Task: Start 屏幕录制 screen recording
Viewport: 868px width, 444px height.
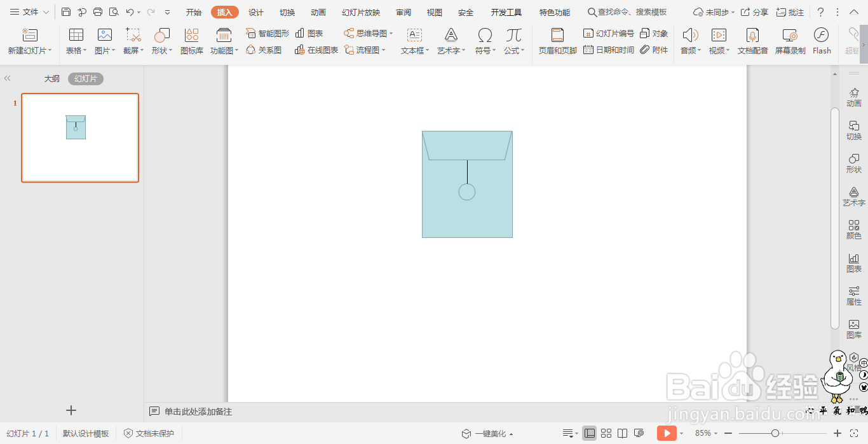Action: [x=790, y=41]
